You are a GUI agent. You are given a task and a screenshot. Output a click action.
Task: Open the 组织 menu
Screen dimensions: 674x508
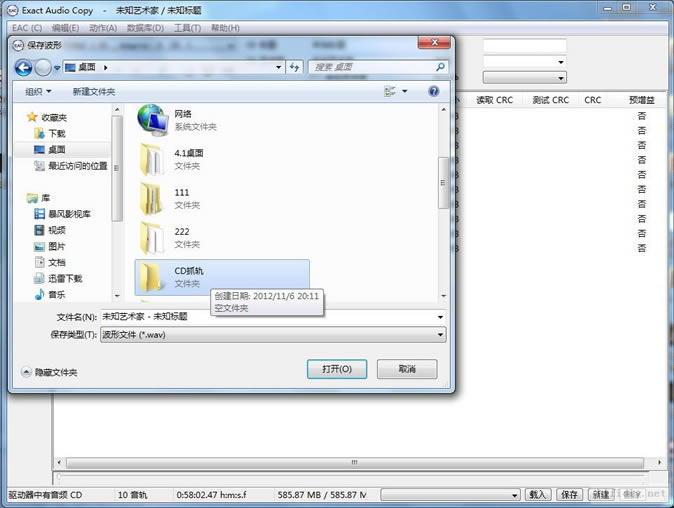point(38,91)
